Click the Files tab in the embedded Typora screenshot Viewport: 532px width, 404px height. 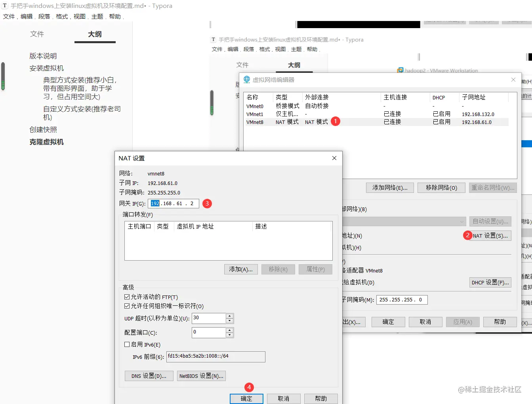click(x=242, y=65)
